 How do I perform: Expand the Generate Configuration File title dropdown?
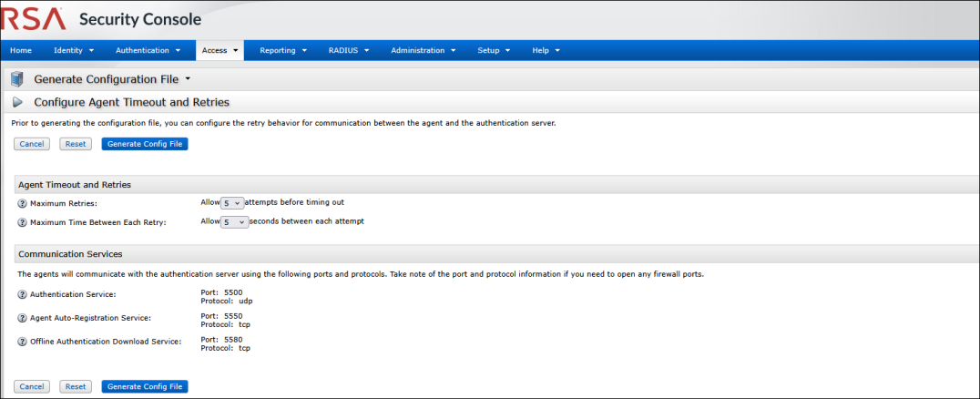point(188,79)
